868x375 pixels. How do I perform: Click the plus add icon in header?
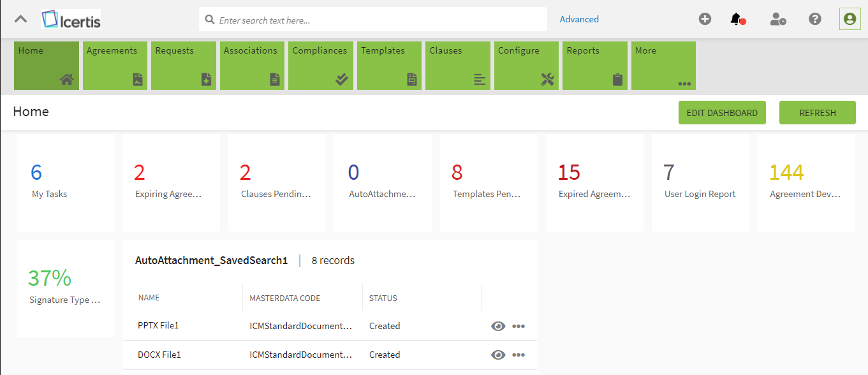pyautogui.click(x=705, y=19)
